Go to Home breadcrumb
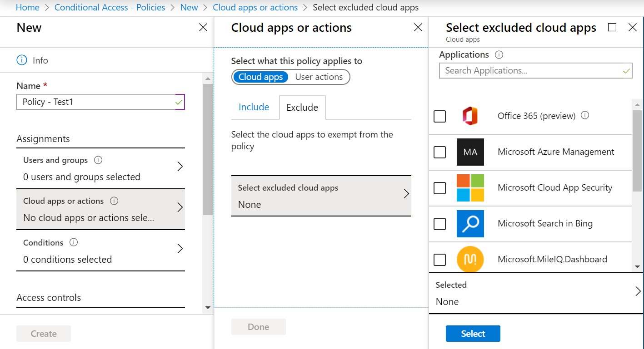The width and height of the screenshot is (644, 349). pyautogui.click(x=27, y=7)
